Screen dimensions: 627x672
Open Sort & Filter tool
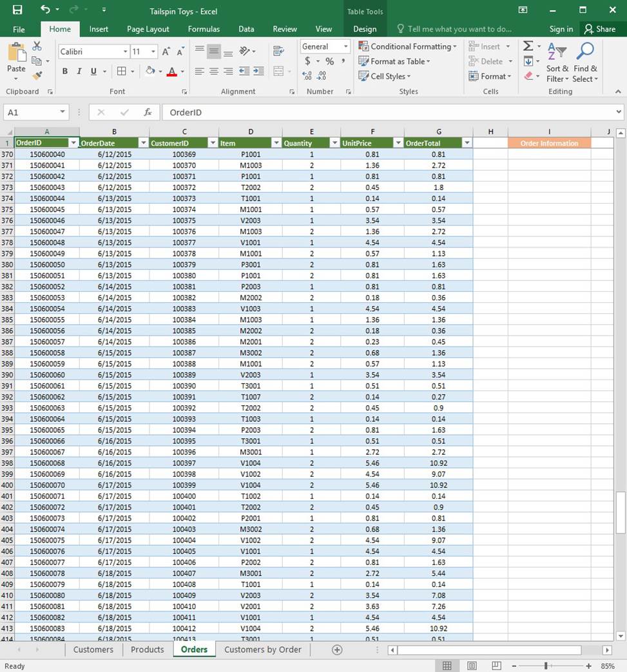pos(557,63)
